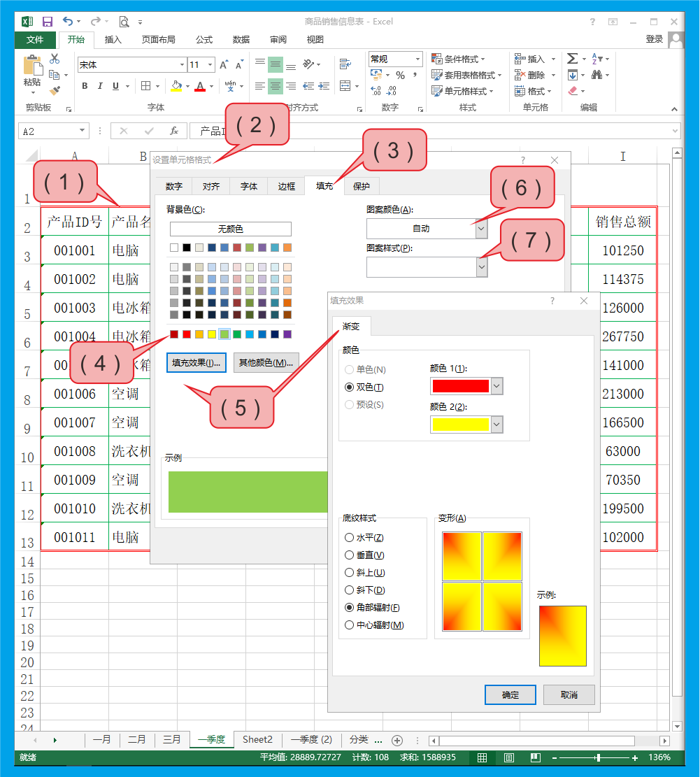Image resolution: width=700 pixels, height=777 pixels.
Task: Click the Fill Color bucket icon
Action: [176, 86]
